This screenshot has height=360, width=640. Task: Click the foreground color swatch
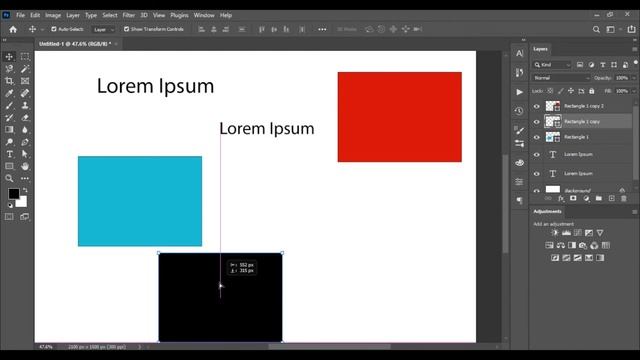click(13, 193)
